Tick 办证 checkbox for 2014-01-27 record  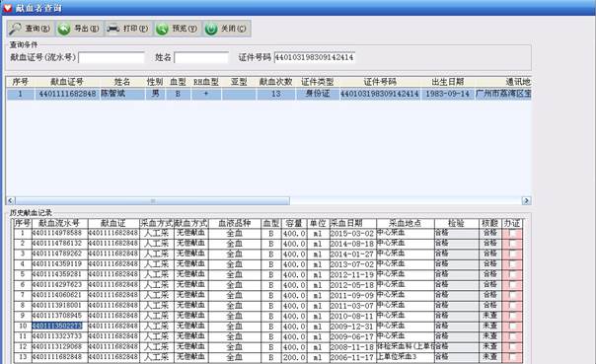[x=512, y=255]
